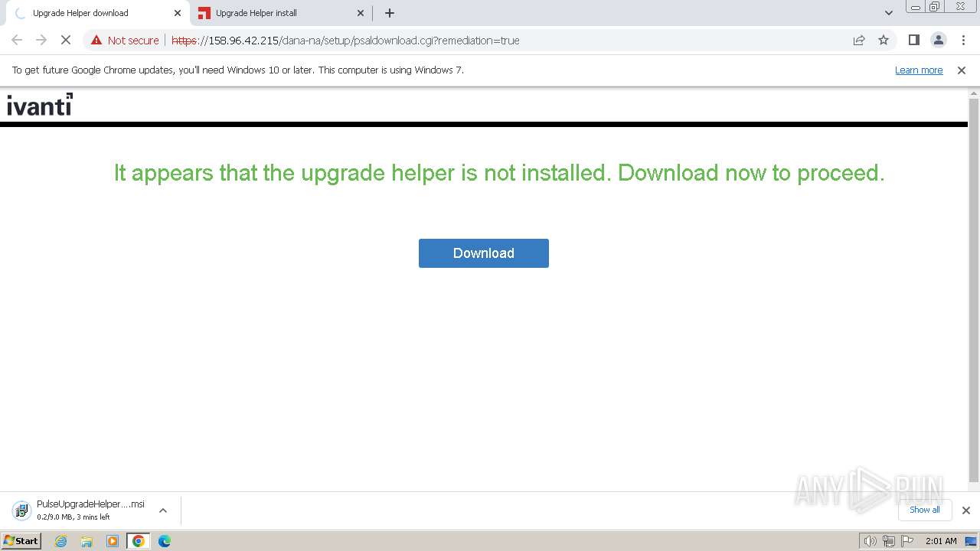Dismiss the Chrome update info bar
980x551 pixels.
pos(962,70)
